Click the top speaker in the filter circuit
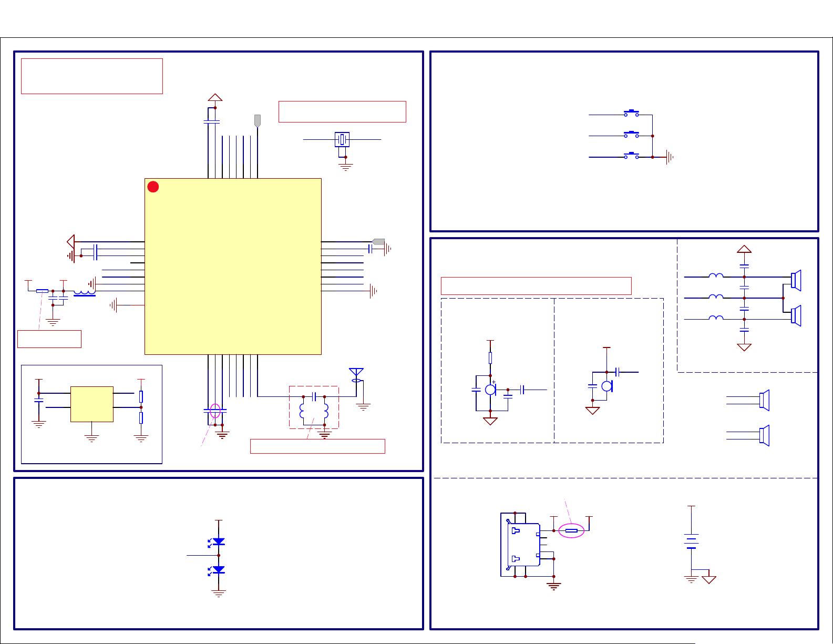The height and width of the screenshot is (644, 833). pos(796,280)
